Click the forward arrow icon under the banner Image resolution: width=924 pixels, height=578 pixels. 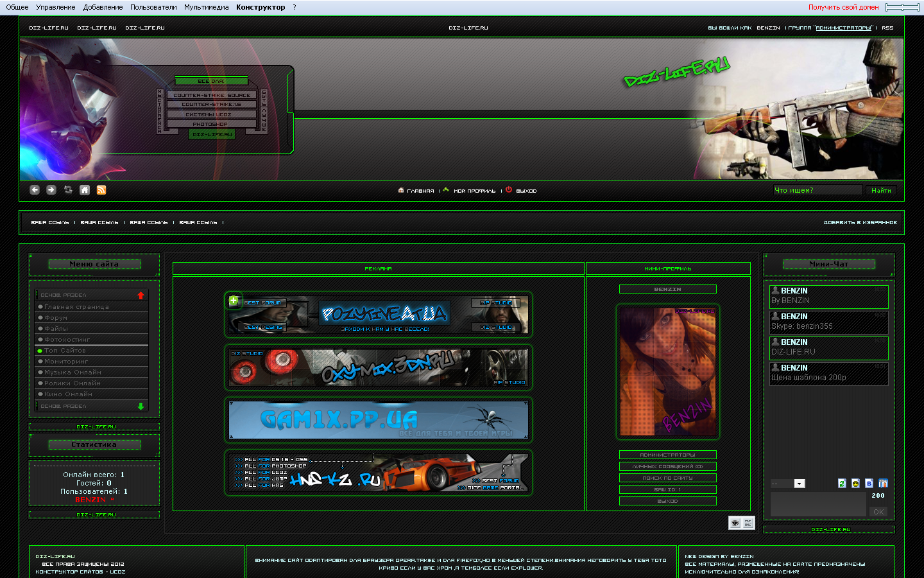[51, 190]
